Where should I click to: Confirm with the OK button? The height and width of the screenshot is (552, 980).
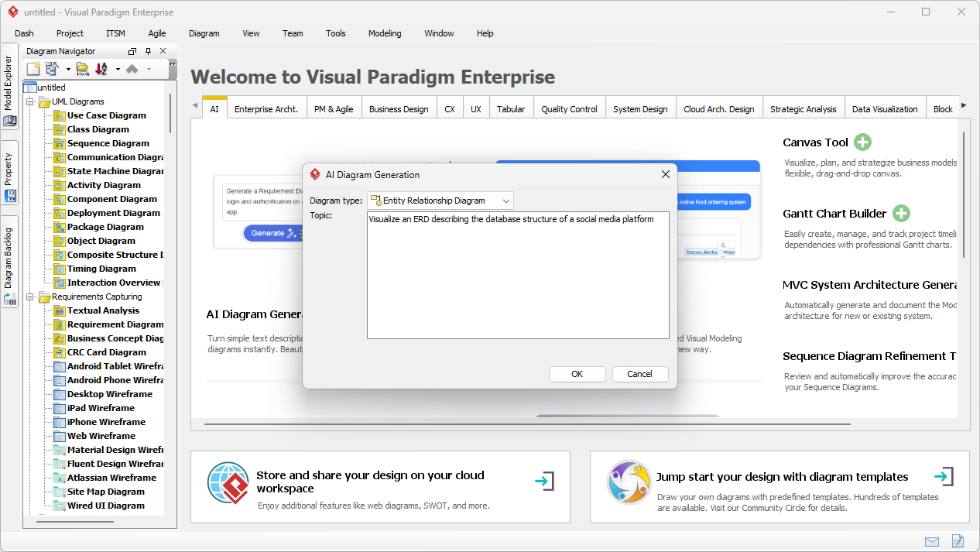pyautogui.click(x=577, y=374)
